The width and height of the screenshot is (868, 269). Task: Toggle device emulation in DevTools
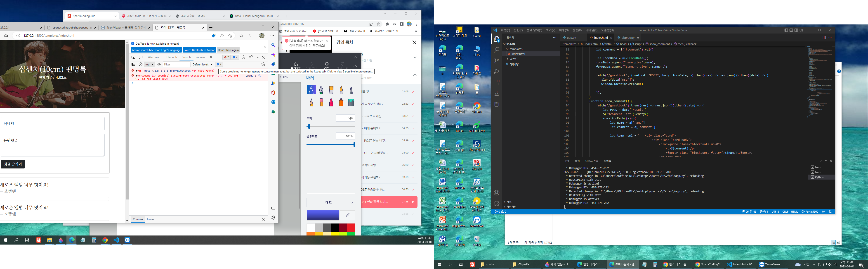tap(141, 57)
